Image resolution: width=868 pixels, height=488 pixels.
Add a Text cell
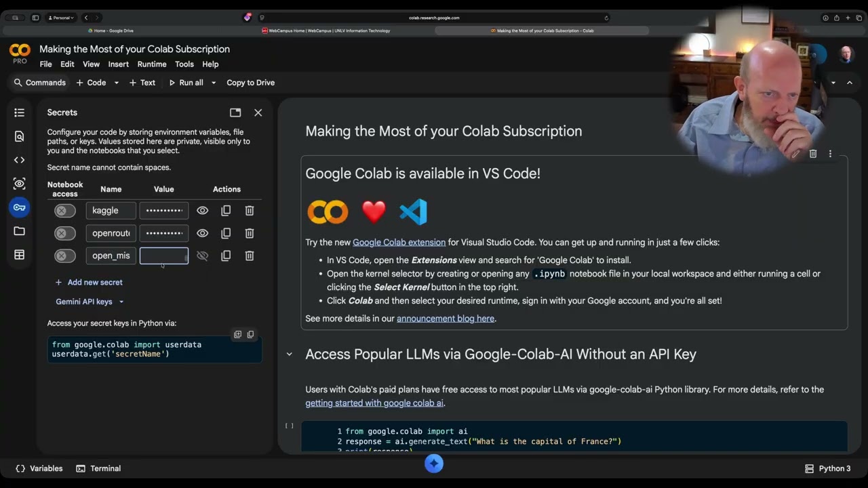pos(142,83)
